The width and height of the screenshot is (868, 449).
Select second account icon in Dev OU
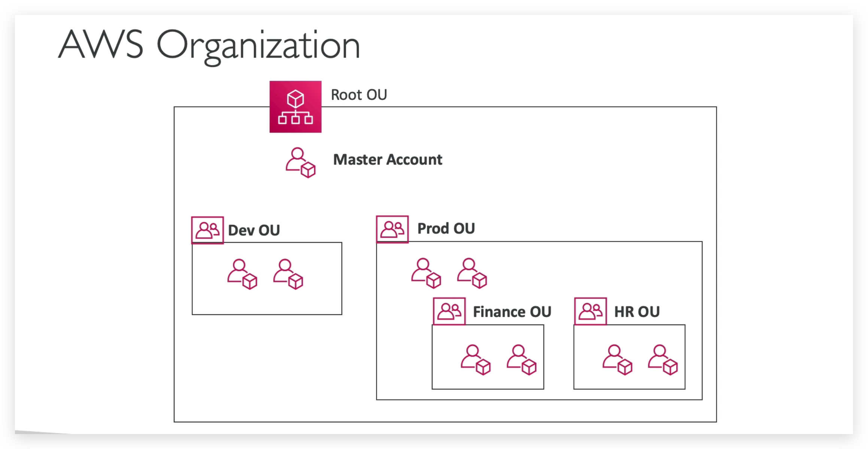pos(288,274)
